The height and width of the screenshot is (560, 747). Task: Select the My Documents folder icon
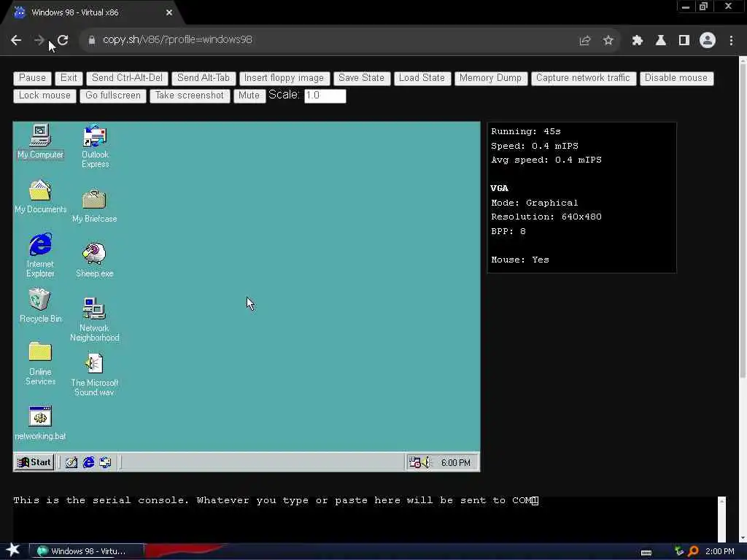[x=40, y=196]
